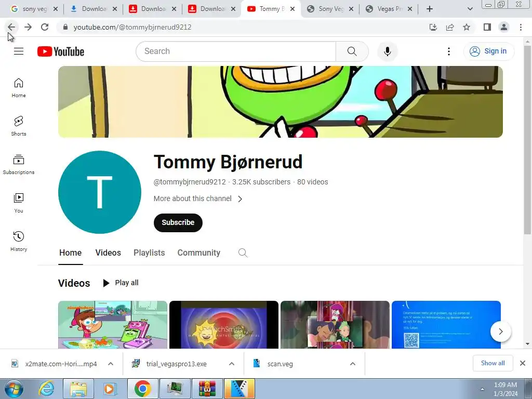Subscribe to Tommy Bjørnerud channel
Image resolution: width=532 pixels, height=399 pixels.
pyautogui.click(x=178, y=222)
